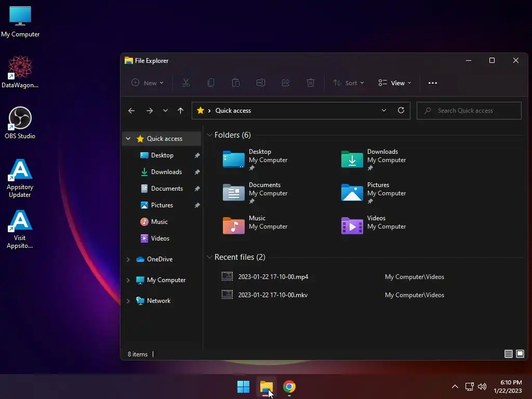Open the clock and date flyout
The height and width of the screenshot is (399, 532).
(508, 387)
